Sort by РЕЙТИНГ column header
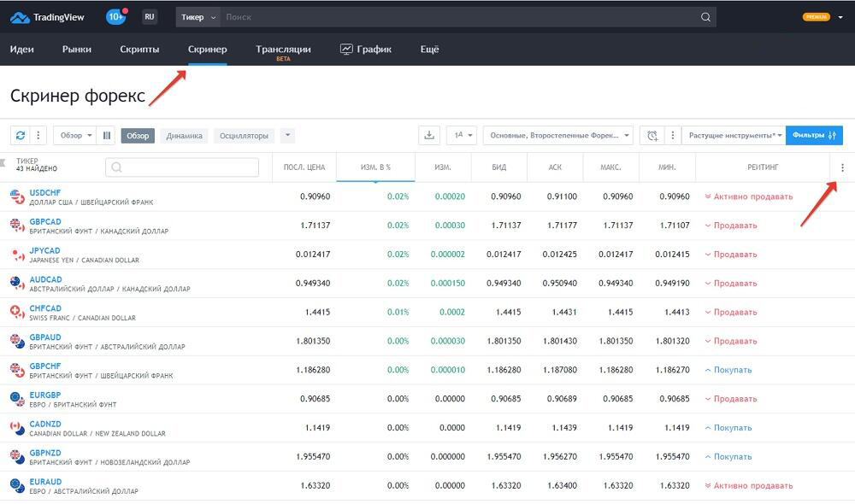The height and width of the screenshot is (504, 855). [x=763, y=167]
